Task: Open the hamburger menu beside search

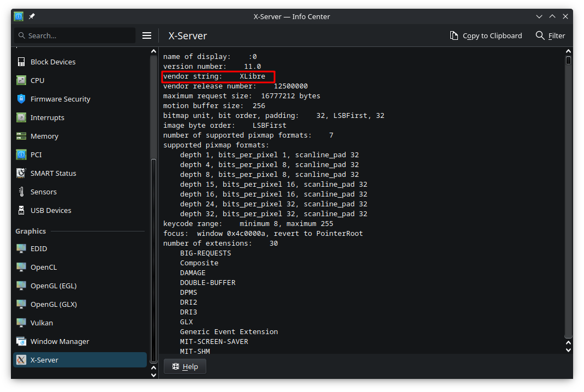Action: (x=147, y=36)
